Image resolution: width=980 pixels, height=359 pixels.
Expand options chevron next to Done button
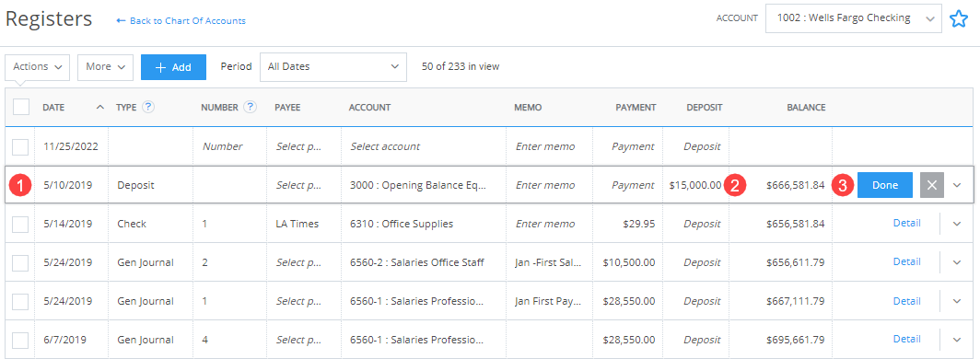click(957, 185)
